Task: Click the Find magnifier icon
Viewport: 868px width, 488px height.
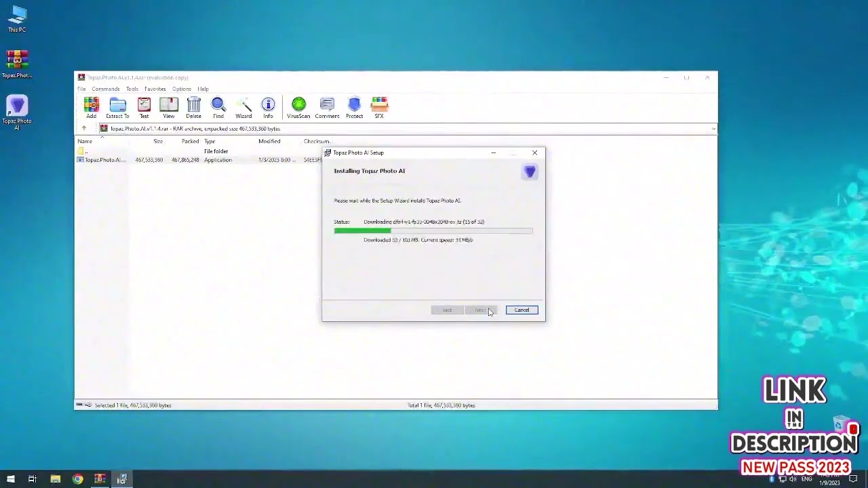Action: coord(218,108)
